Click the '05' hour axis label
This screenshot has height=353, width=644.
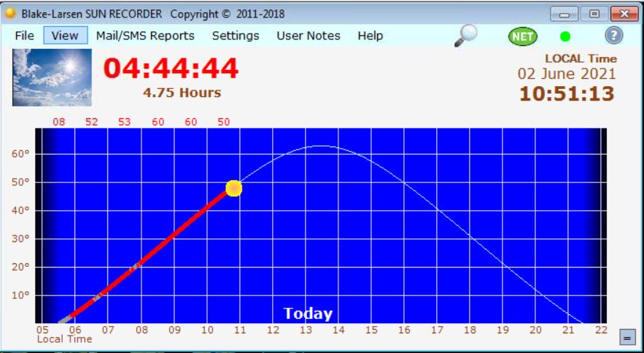point(42,330)
